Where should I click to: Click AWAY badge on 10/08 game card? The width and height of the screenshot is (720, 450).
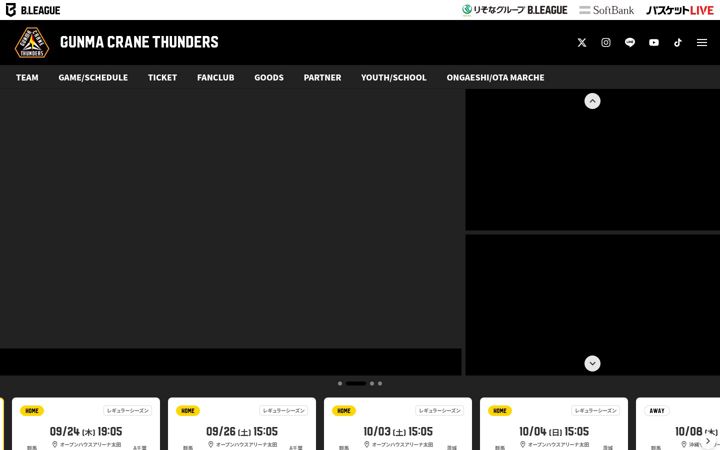point(657,411)
